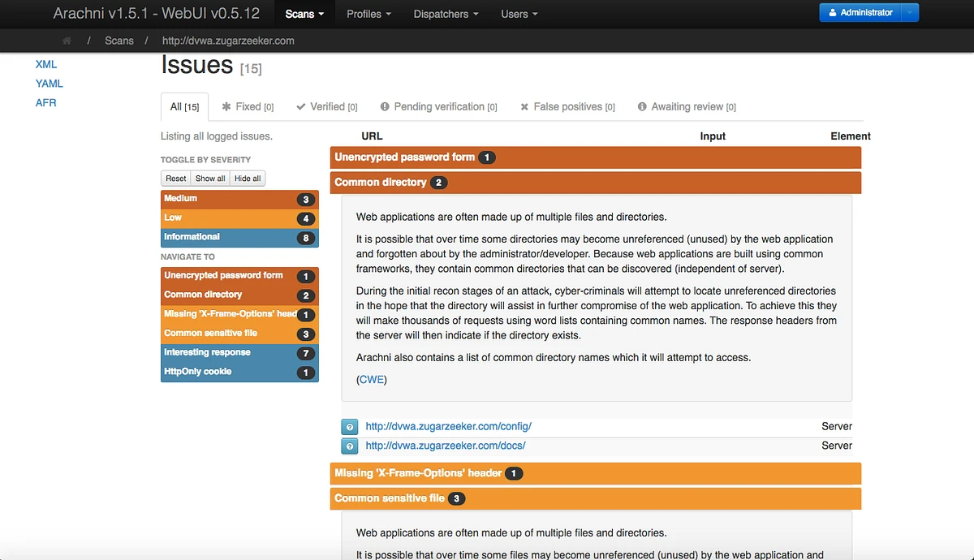Switch to the All issues tab
Viewport: 974px width, 560px height.
click(184, 106)
